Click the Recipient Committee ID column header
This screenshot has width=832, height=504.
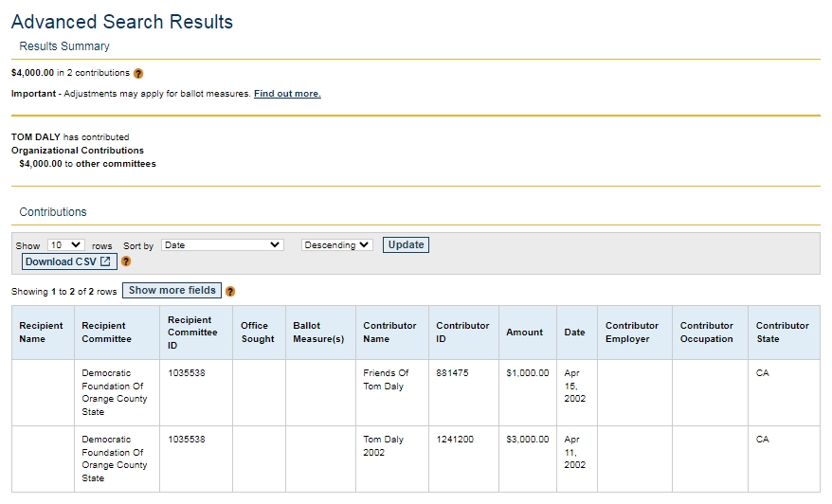coord(192,333)
